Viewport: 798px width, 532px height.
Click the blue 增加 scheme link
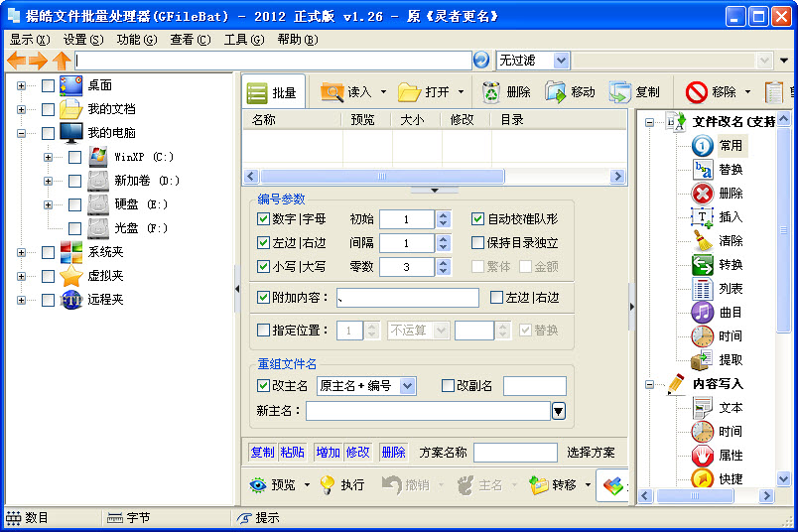coord(328,452)
